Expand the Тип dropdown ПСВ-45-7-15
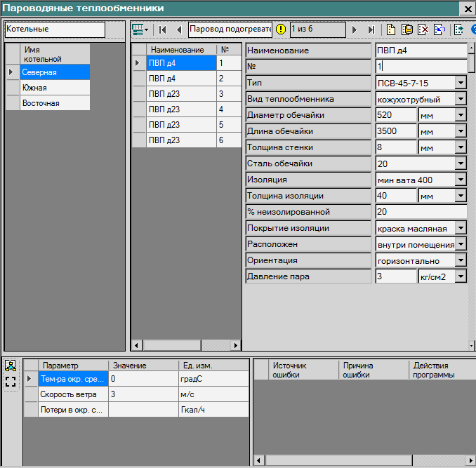The image size is (476, 468). (461, 83)
